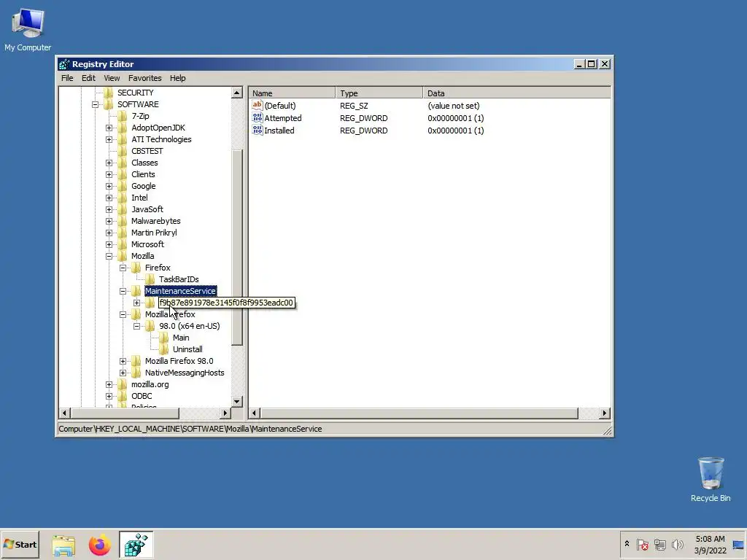The width and height of the screenshot is (747, 560).
Task: Click the Show Desktop button
Action: point(739,544)
